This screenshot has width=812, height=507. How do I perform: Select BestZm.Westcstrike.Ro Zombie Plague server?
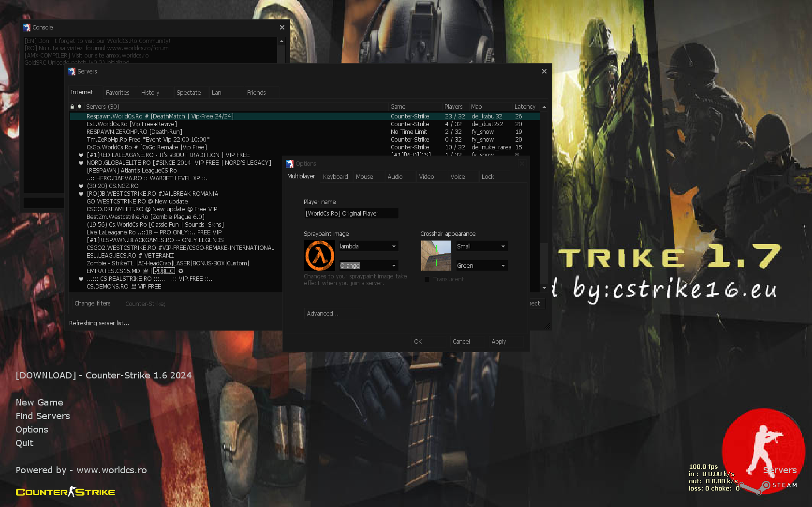pyautogui.click(x=176, y=217)
